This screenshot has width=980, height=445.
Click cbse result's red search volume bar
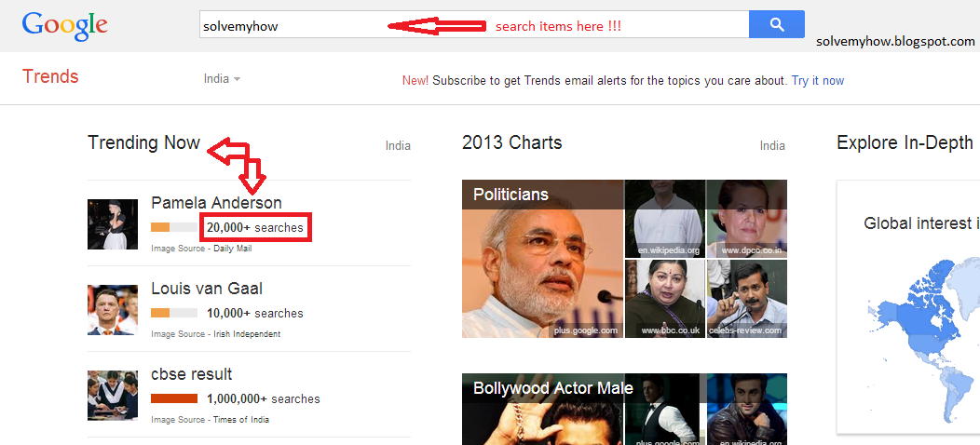tap(174, 398)
